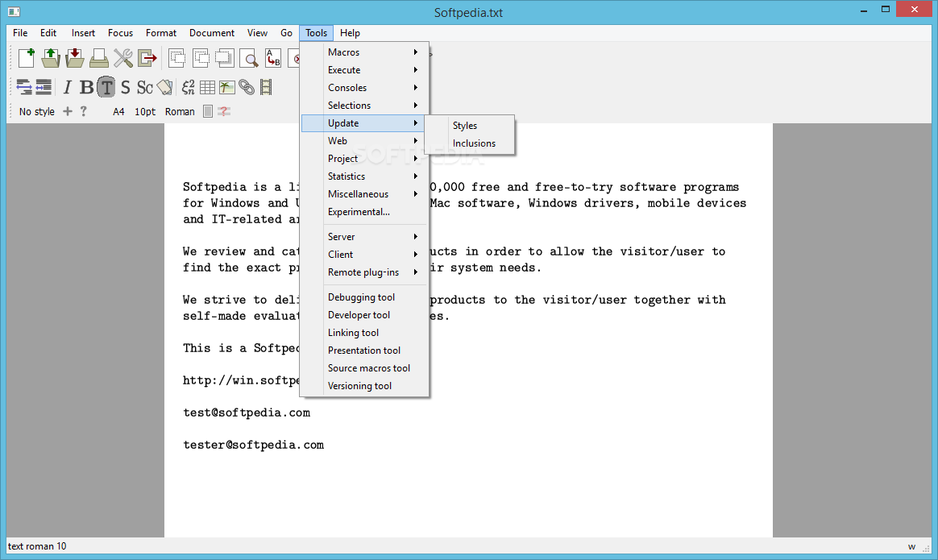
Task: Choose Styles in the Update submenu
Action: point(470,126)
